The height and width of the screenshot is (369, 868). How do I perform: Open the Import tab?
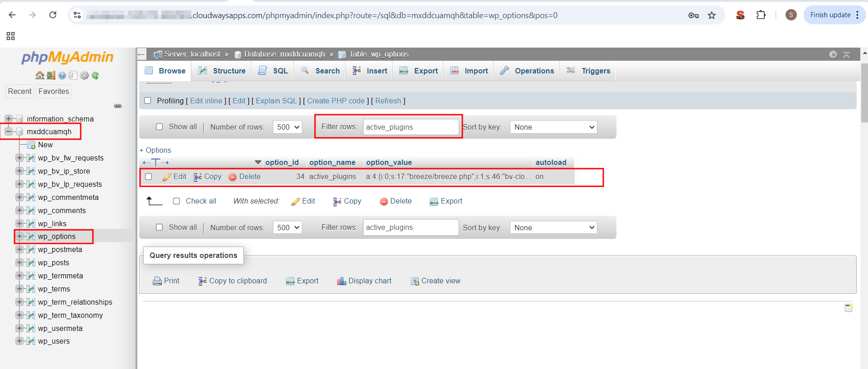[x=469, y=71]
